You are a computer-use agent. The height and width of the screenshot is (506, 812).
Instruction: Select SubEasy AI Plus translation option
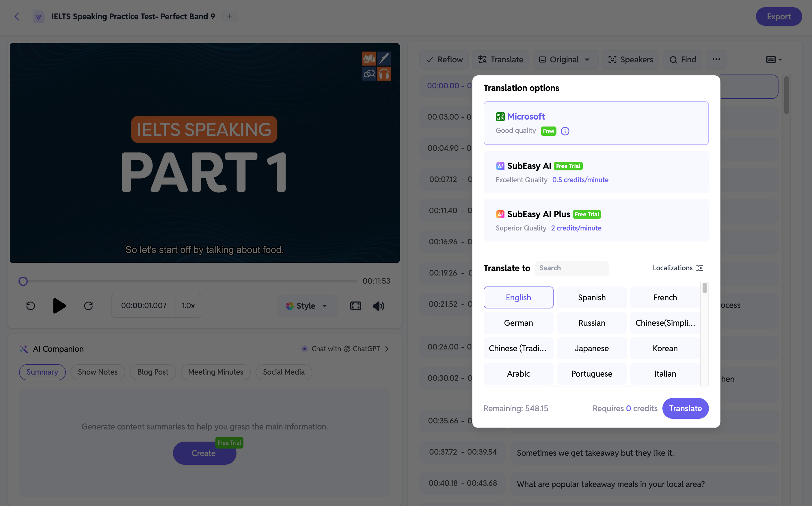596,220
